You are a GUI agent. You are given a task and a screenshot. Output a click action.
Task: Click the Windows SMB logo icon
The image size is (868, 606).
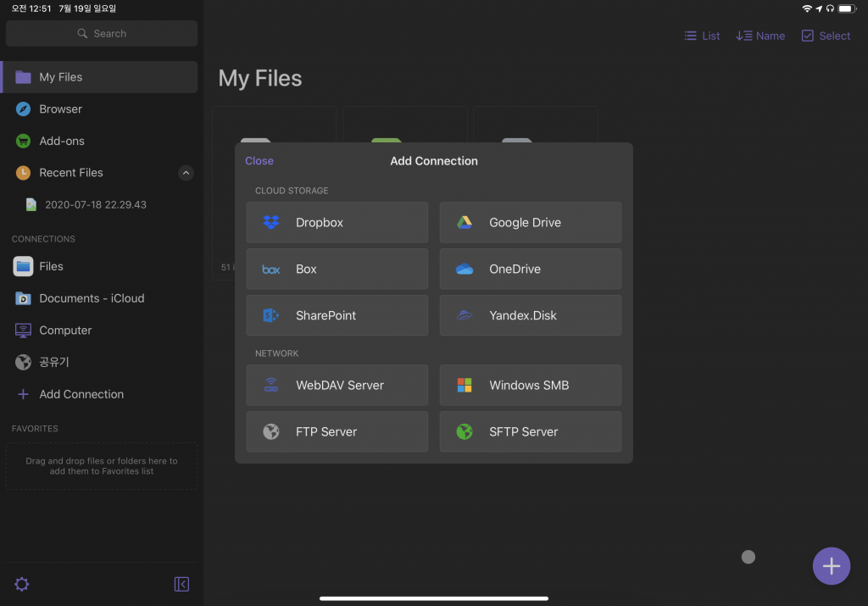point(465,385)
